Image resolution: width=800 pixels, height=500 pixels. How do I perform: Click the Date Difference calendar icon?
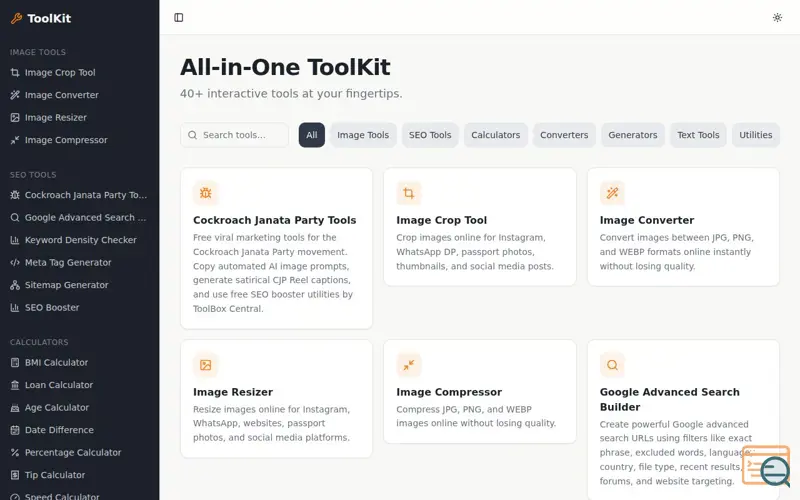coord(15,430)
